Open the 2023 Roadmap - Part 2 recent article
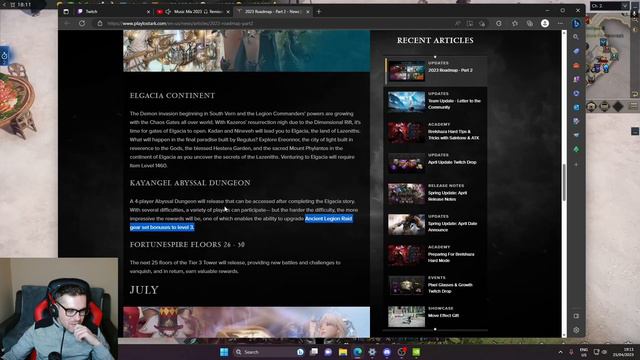 point(436,70)
